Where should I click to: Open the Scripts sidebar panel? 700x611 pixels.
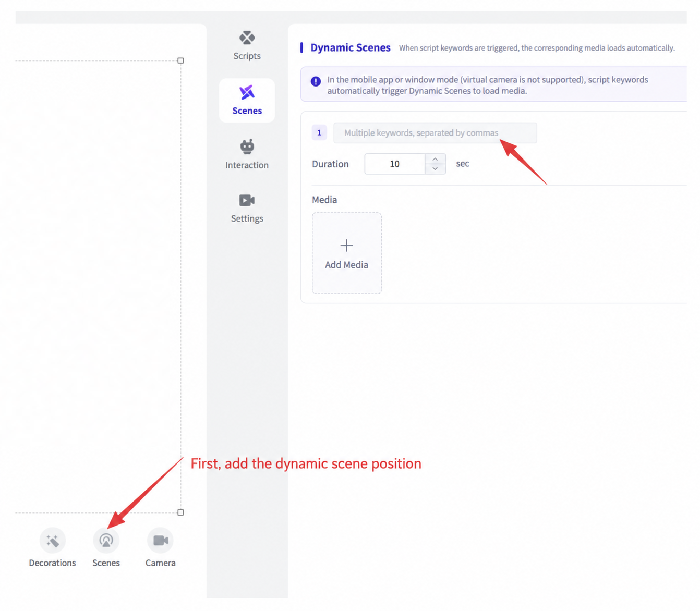pyautogui.click(x=247, y=45)
